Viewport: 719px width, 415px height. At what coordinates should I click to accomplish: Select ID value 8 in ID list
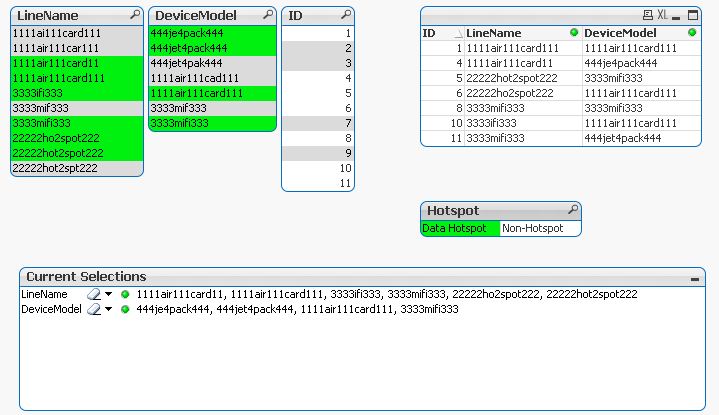pyautogui.click(x=318, y=138)
